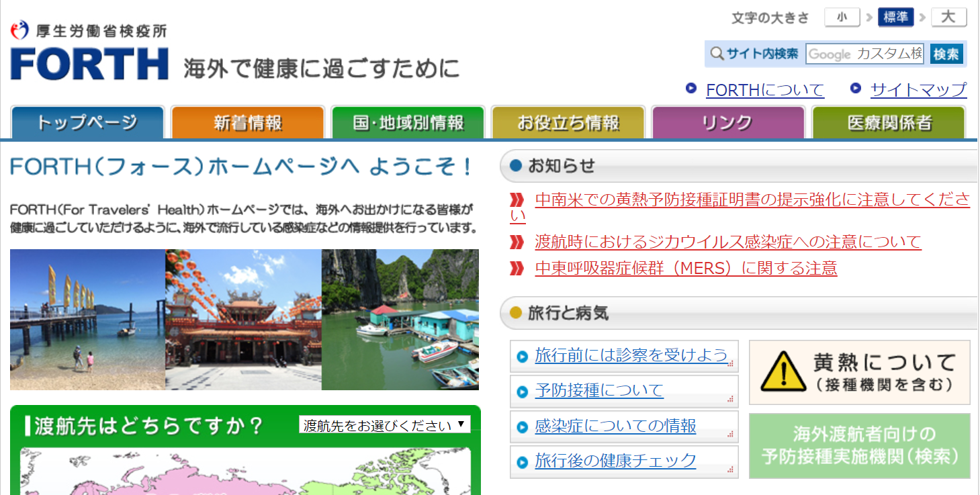The width and height of the screenshot is (980, 495).
Task: Switch to the 国・地域別情報 tab
Action: tap(408, 123)
